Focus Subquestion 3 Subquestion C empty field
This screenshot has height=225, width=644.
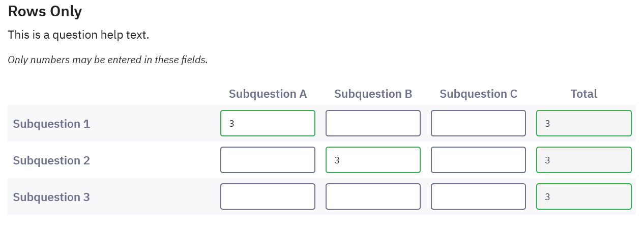pyautogui.click(x=478, y=196)
